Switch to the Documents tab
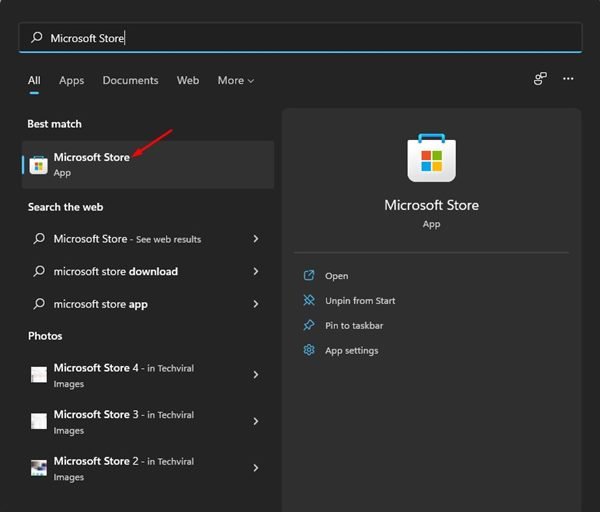Screen dimensions: 600x512 pos(130,80)
